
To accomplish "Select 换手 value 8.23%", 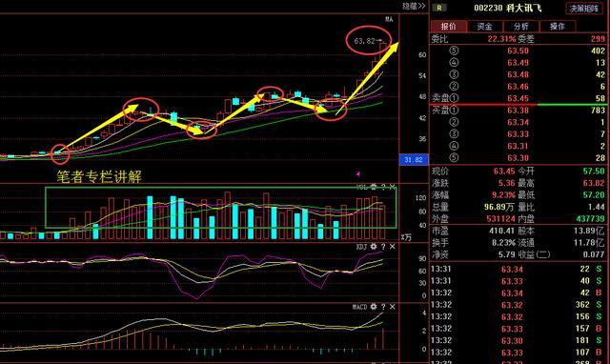I will click(504, 243).
